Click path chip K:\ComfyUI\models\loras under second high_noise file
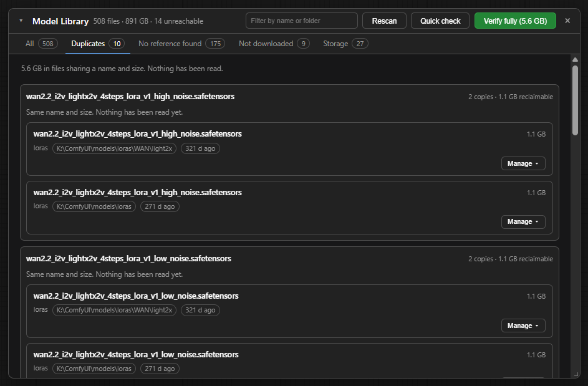Viewport: 588px width, 386px height. [x=94, y=206]
